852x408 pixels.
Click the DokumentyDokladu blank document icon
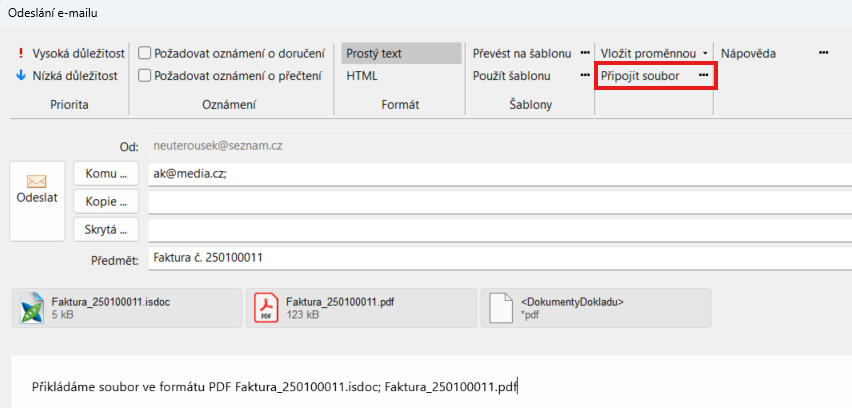pyautogui.click(x=500, y=307)
